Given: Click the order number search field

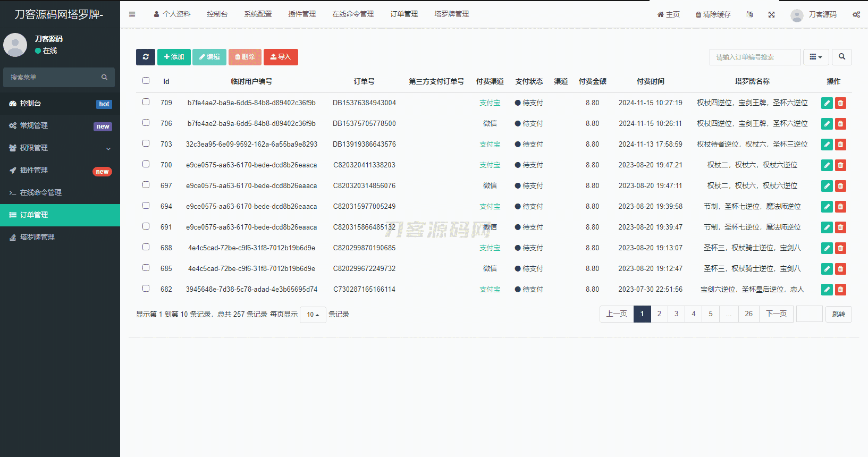Looking at the screenshot, I should [755, 57].
